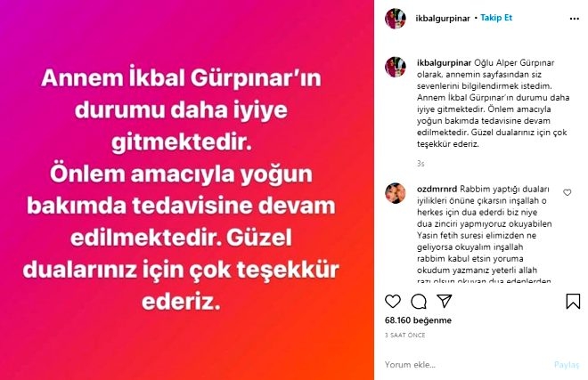Open the comment bubble icon
The width and height of the screenshot is (588, 380).
(418, 302)
